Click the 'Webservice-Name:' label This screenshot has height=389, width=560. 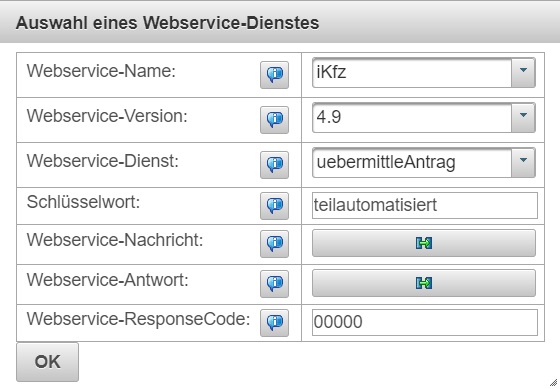(x=101, y=71)
